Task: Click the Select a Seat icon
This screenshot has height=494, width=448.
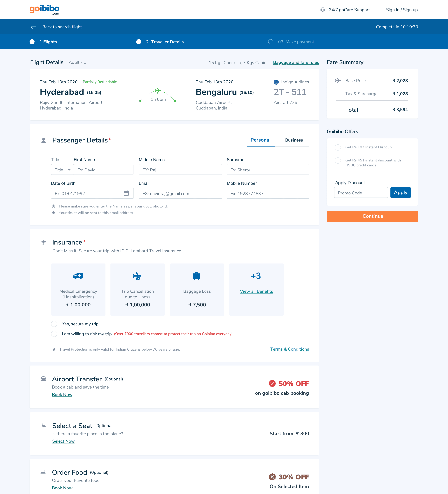Action: coord(44,426)
